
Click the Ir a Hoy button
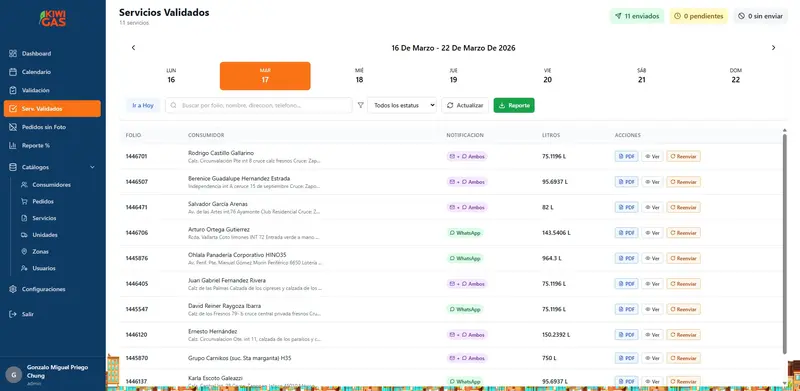click(x=143, y=105)
